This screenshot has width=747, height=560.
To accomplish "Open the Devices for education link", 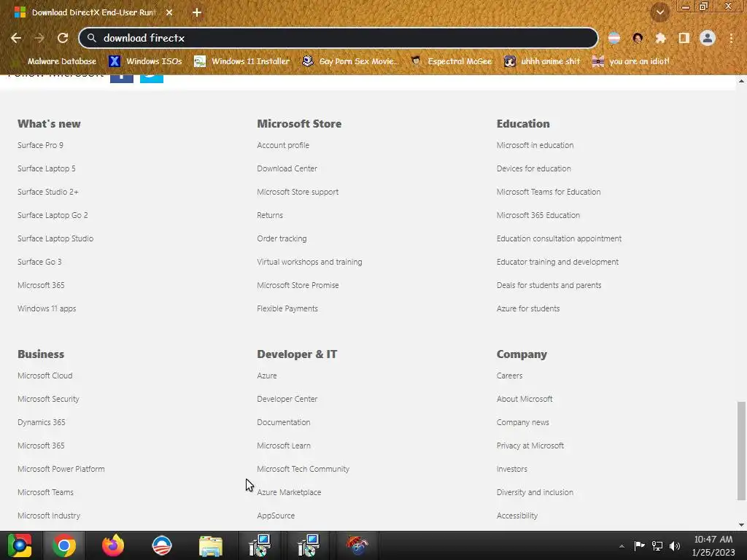I will coord(533,168).
